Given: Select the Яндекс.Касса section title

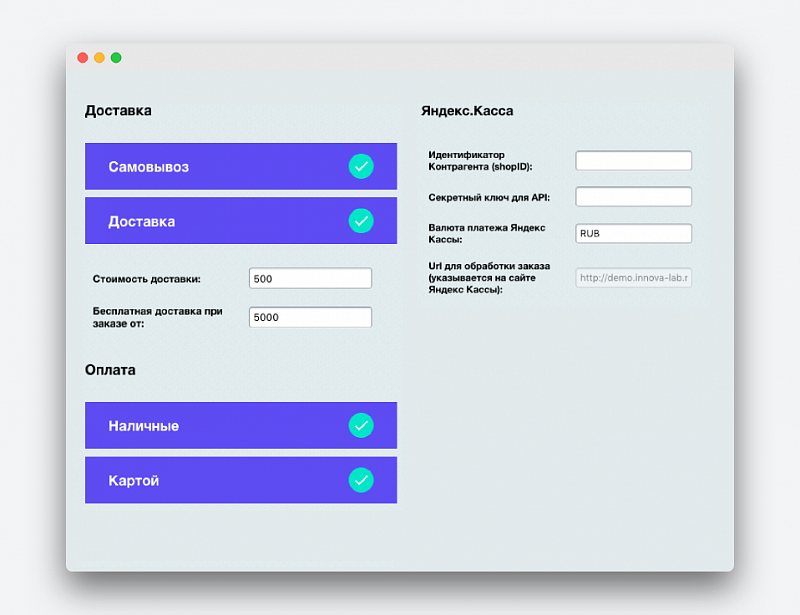Looking at the screenshot, I should 468,111.
